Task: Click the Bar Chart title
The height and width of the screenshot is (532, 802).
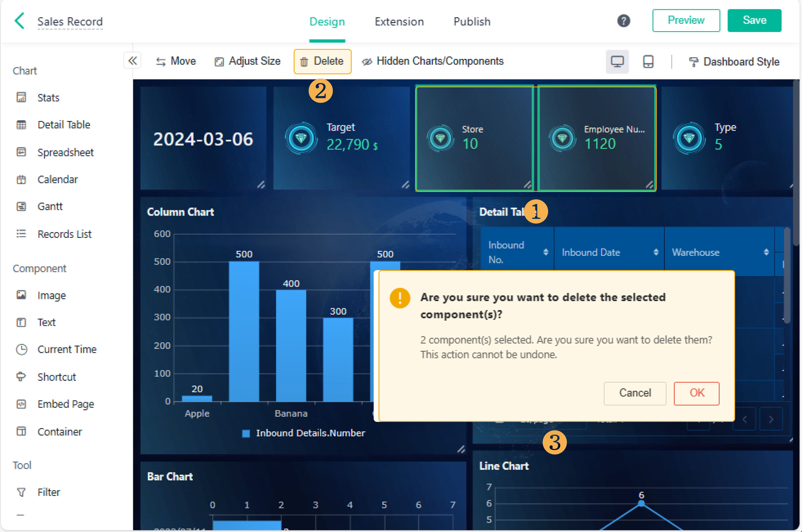Action: point(170,477)
